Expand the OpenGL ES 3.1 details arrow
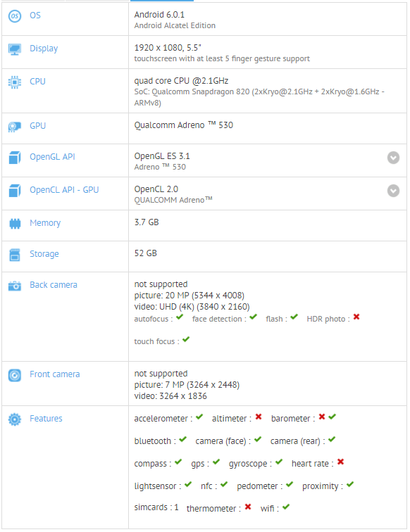This screenshot has height=532, width=410. [393, 158]
